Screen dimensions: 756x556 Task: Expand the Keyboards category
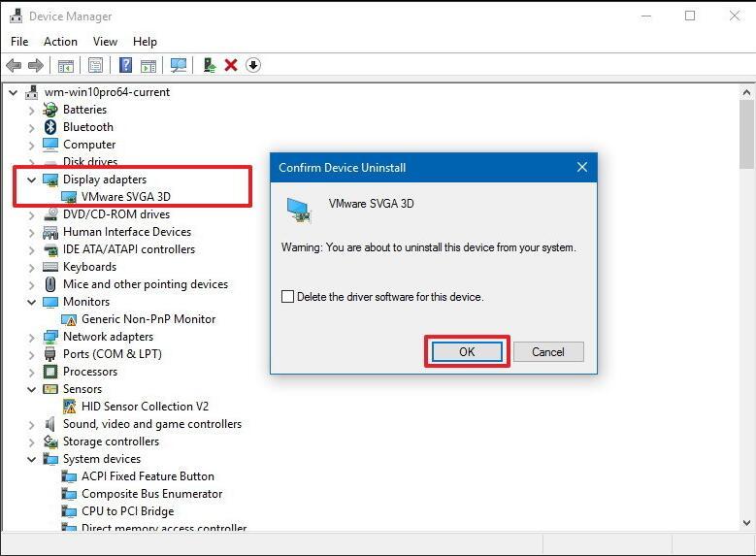[31, 268]
